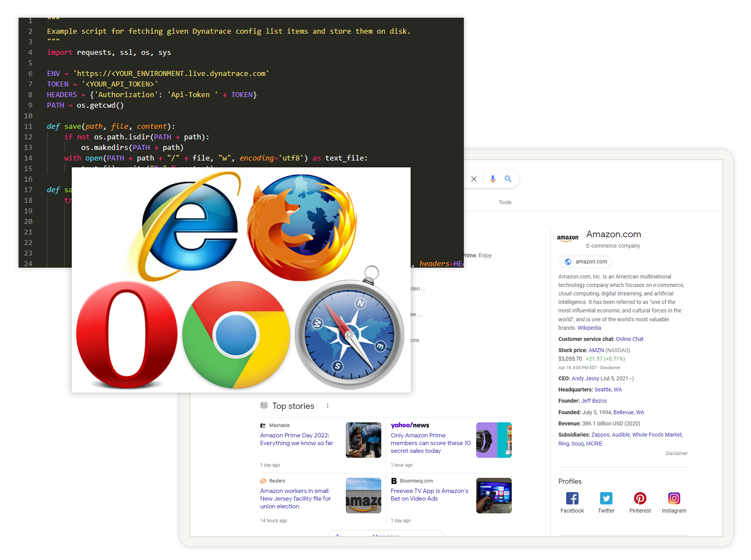
Task: Open the stock price Disclaimer link
Action: (x=610, y=368)
